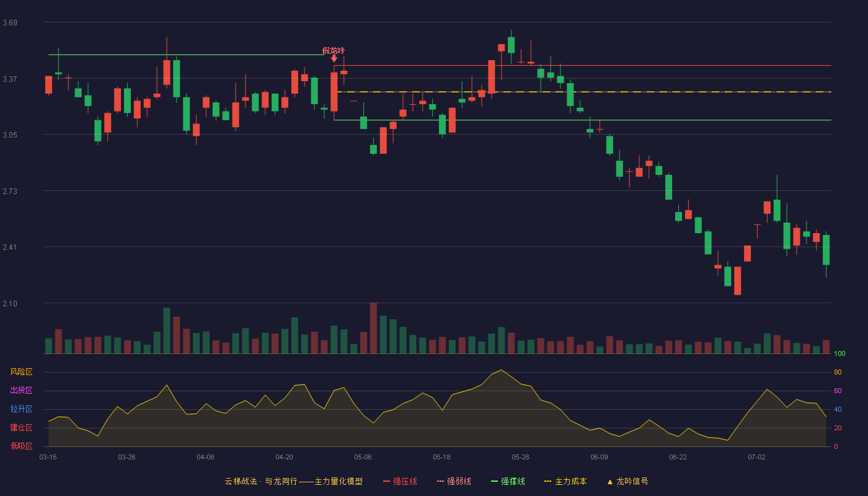Viewport: 868px width, 496px height.
Task: Toggle the 强弱线 legend entry
Action: [454, 481]
